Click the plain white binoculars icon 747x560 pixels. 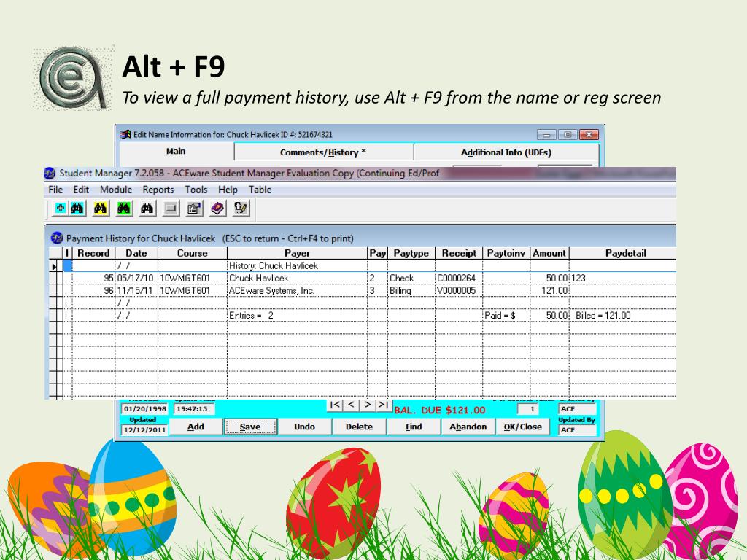coord(147,209)
